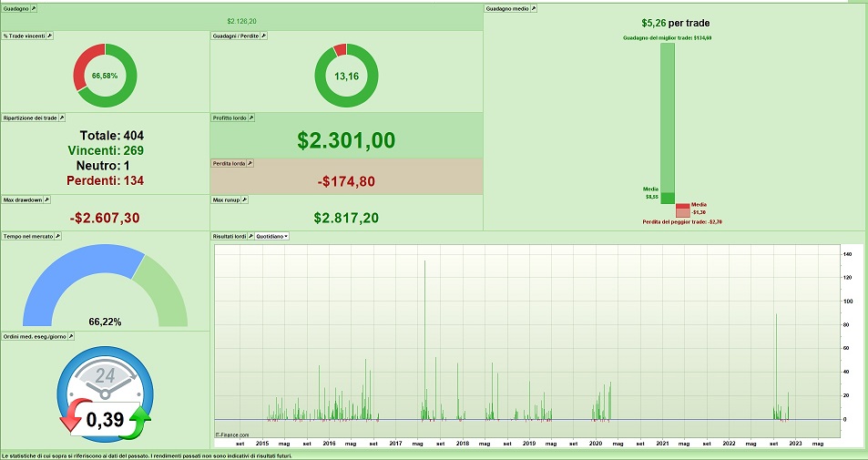This screenshot has height=460, width=868.
Task: Click the 66,22% time in market gauge
Action: (105, 286)
